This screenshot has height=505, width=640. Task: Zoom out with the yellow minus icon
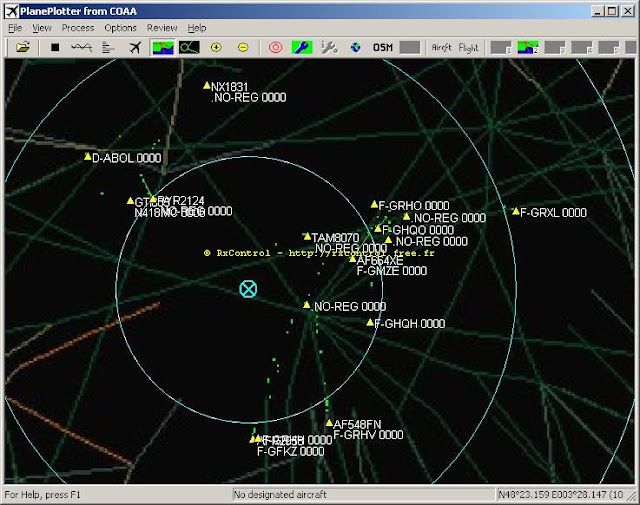pos(243,48)
